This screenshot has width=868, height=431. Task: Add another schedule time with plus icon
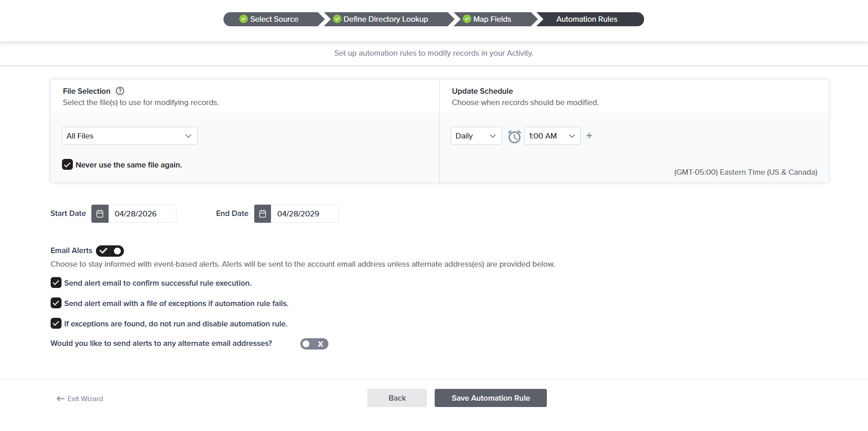[589, 136]
